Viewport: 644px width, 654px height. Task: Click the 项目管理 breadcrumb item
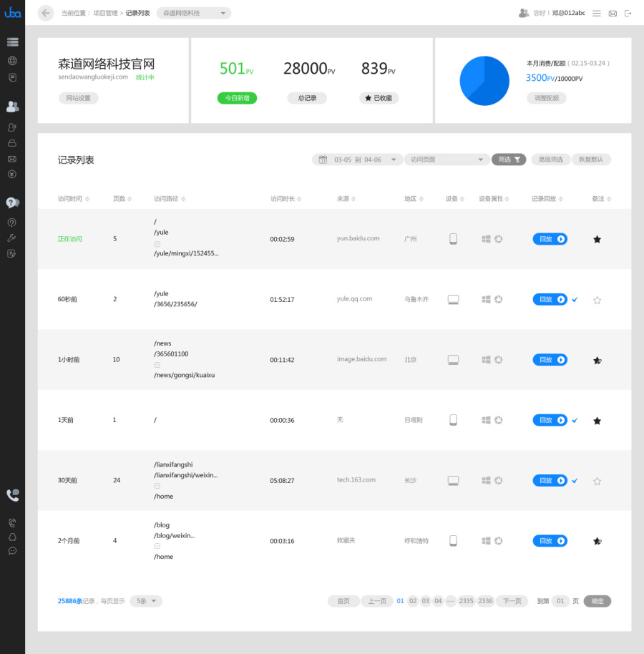pos(105,13)
